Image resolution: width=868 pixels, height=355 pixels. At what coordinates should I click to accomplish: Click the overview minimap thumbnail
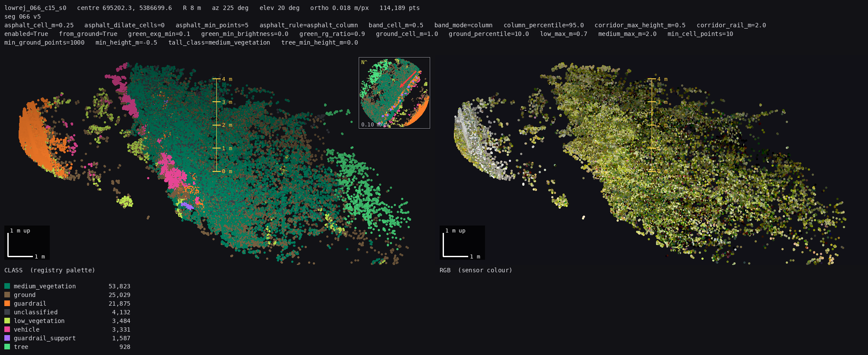click(x=394, y=93)
